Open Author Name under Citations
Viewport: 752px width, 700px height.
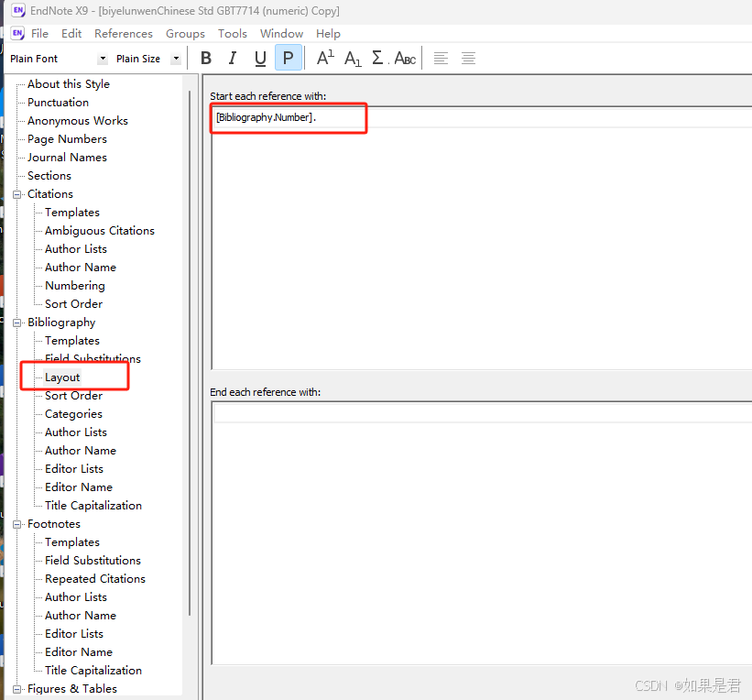point(81,268)
